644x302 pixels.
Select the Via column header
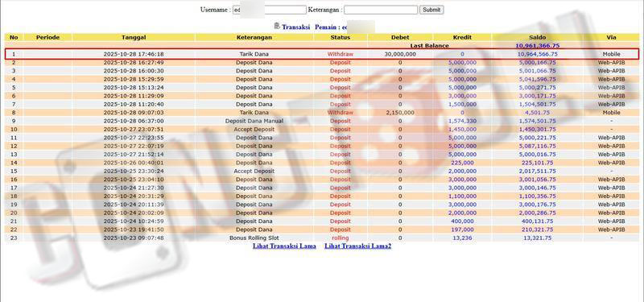(x=611, y=37)
